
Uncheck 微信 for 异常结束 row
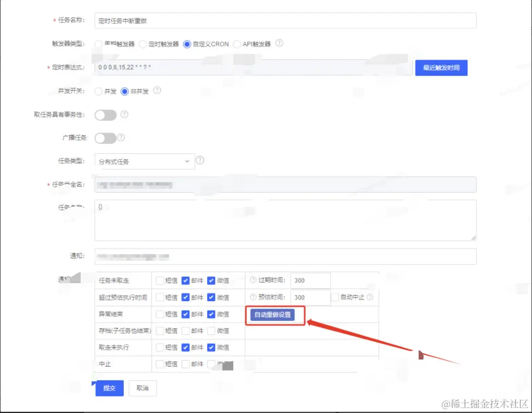pyautogui.click(x=211, y=314)
